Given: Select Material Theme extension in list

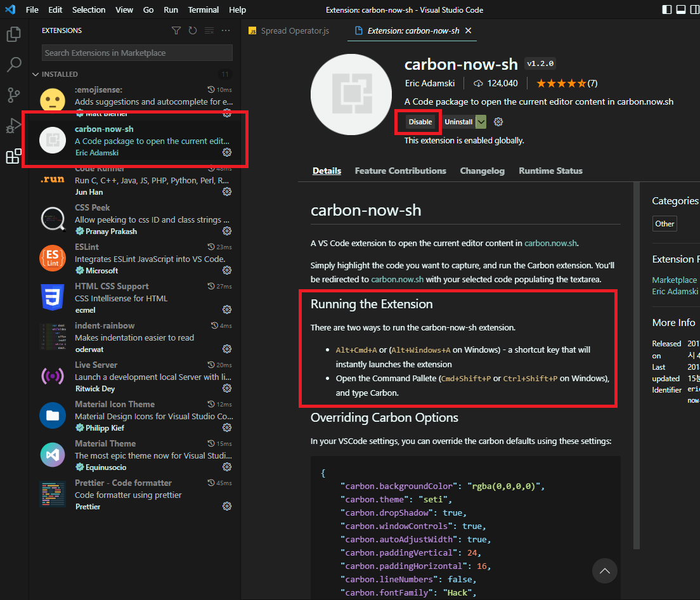Looking at the screenshot, I should click(135, 455).
